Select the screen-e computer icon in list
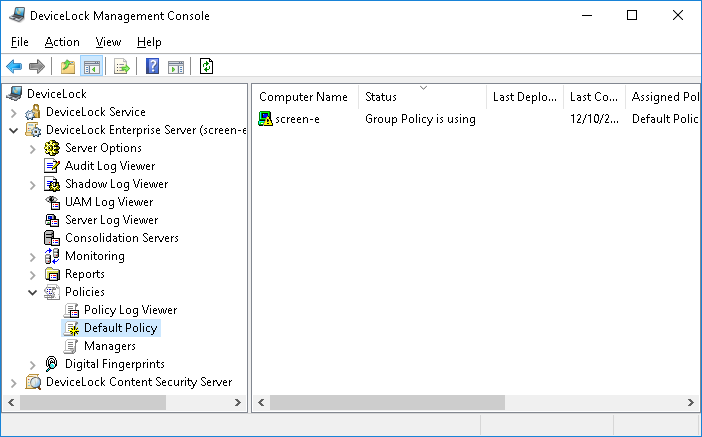The image size is (702, 437). point(266,119)
